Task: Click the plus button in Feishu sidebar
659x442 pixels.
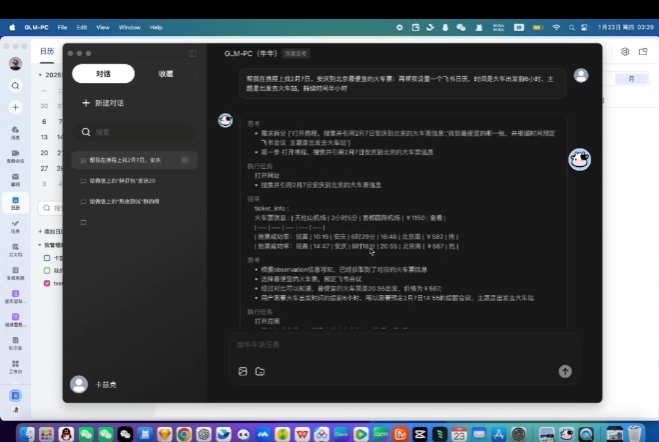Action: (x=16, y=107)
